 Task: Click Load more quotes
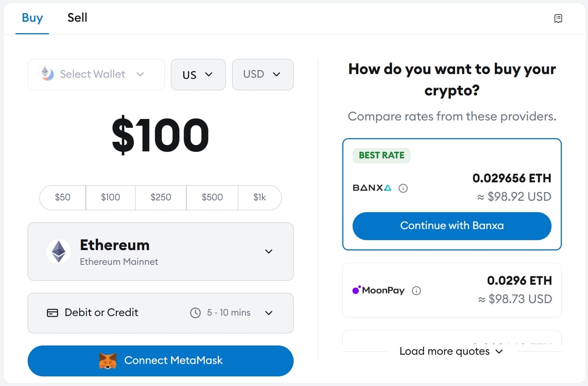pos(451,351)
